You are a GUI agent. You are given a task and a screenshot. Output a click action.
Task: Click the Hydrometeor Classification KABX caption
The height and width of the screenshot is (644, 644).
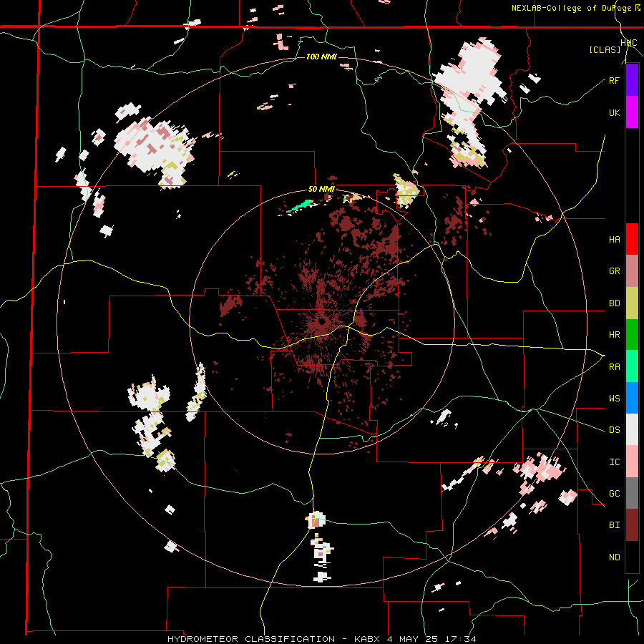coord(321,639)
